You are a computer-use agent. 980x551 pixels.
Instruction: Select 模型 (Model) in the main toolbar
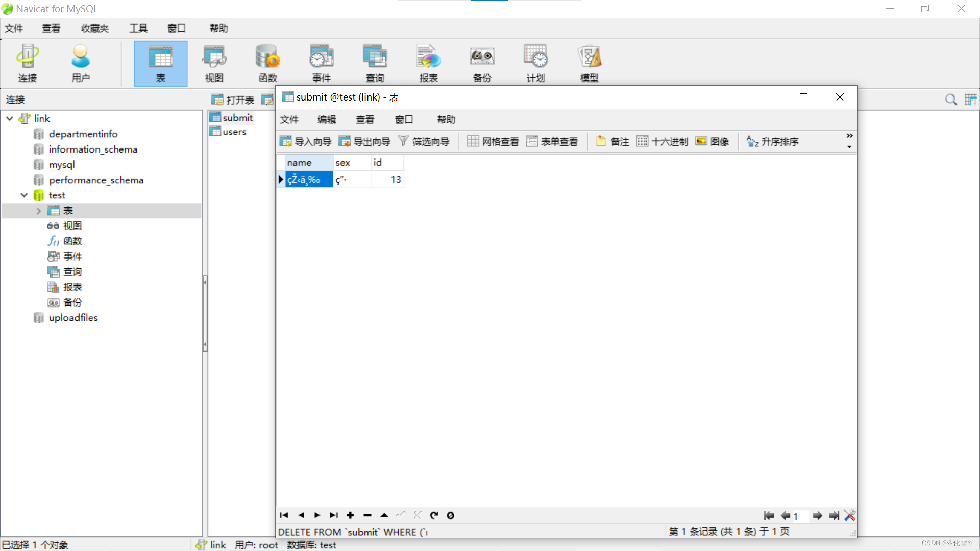pos(589,62)
